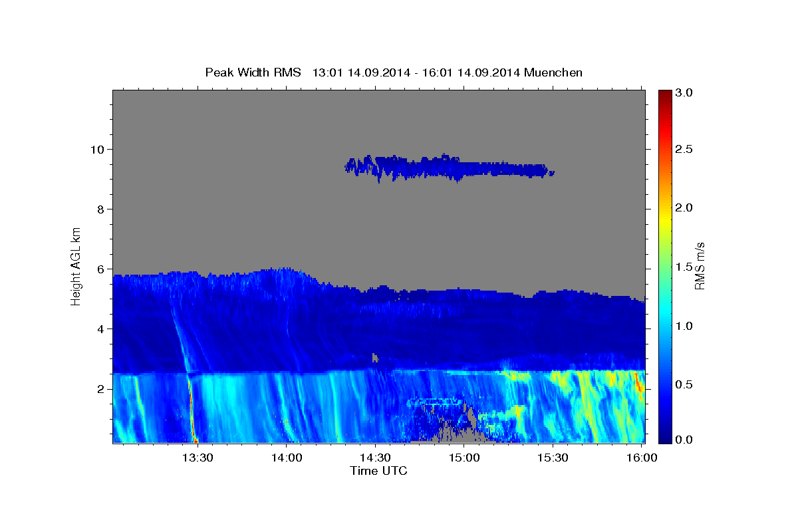Click the colorbar label '3.0'

[x=685, y=93]
